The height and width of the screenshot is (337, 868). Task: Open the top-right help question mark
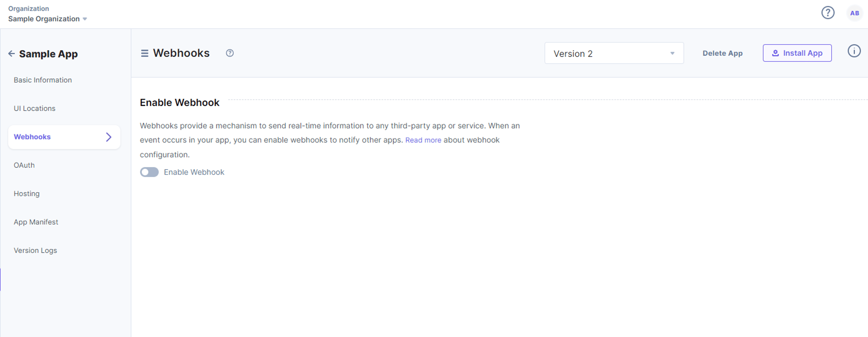828,13
